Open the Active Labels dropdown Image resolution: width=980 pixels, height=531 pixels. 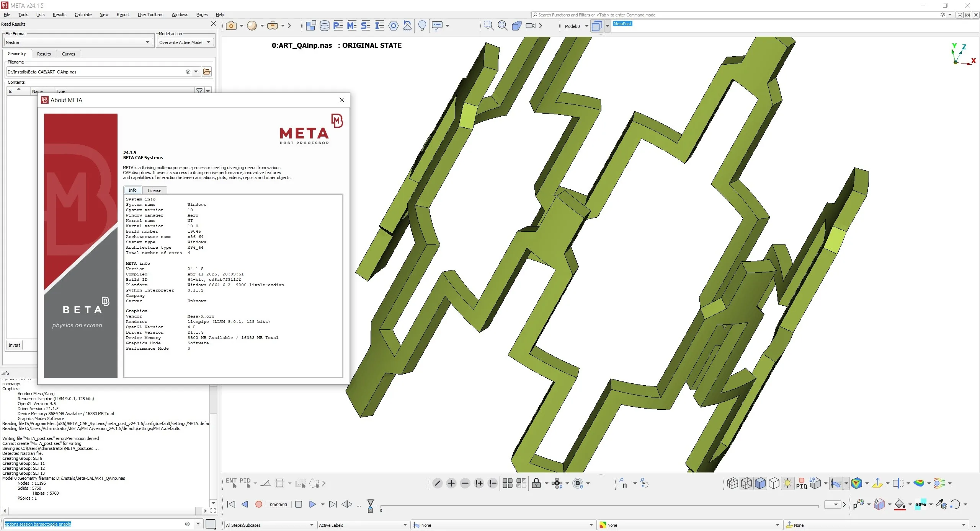tap(363, 525)
